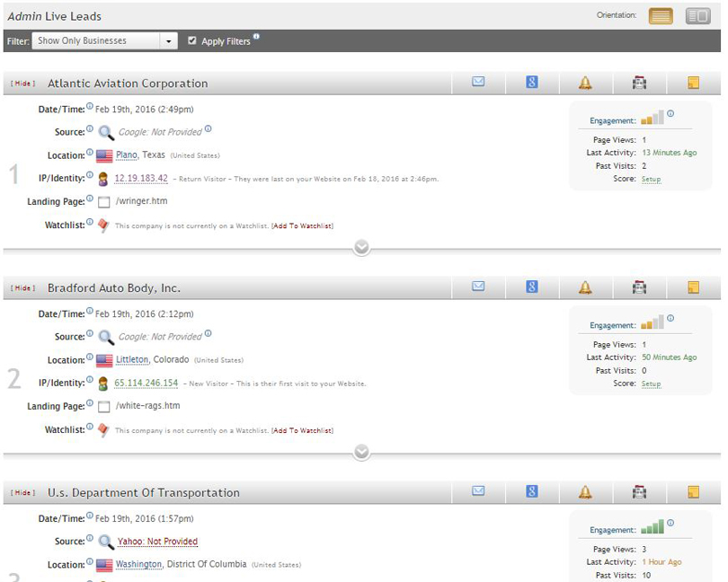The height and width of the screenshot is (582, 728).
Task: Add note to U.s. Department Of Transportation
Action: [x=693, y=492]
